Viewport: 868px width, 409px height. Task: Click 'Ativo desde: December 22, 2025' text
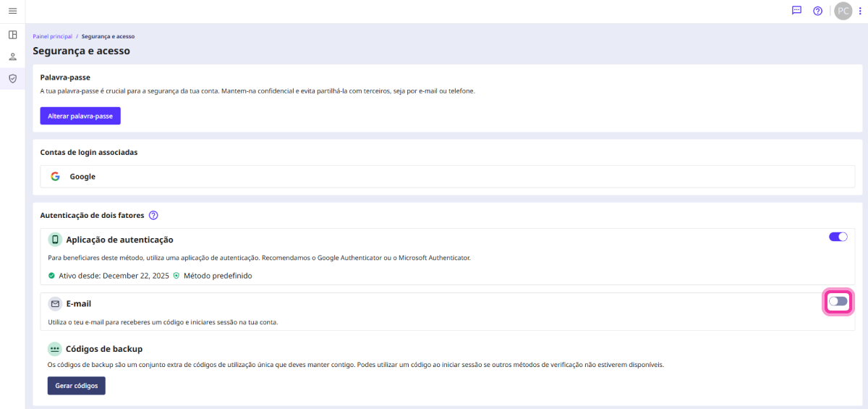[x=114, y=276]
